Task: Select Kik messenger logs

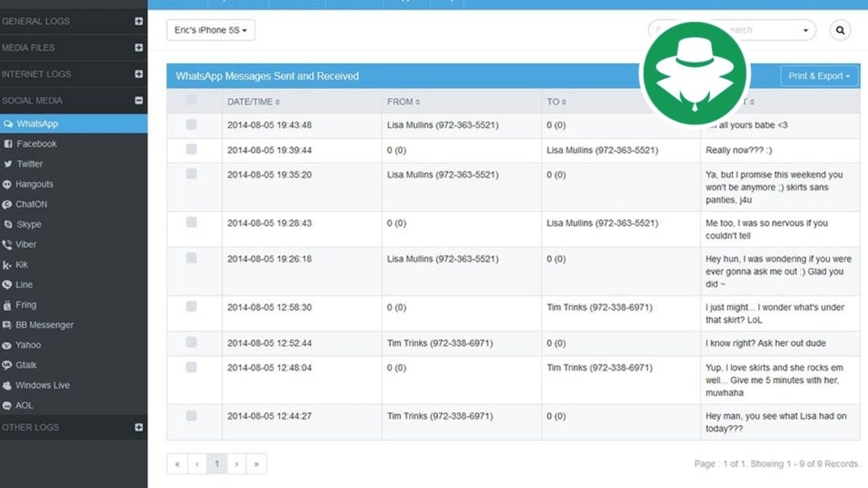Action: (22, 264)
